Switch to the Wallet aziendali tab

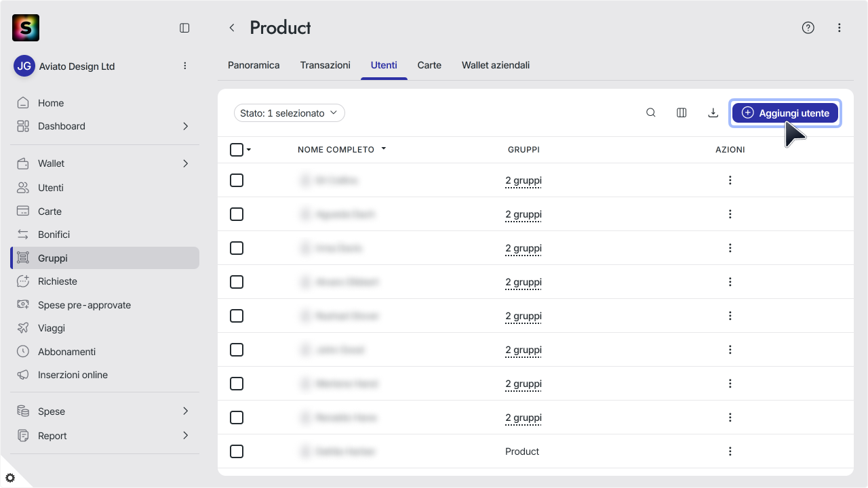[496, 65]
